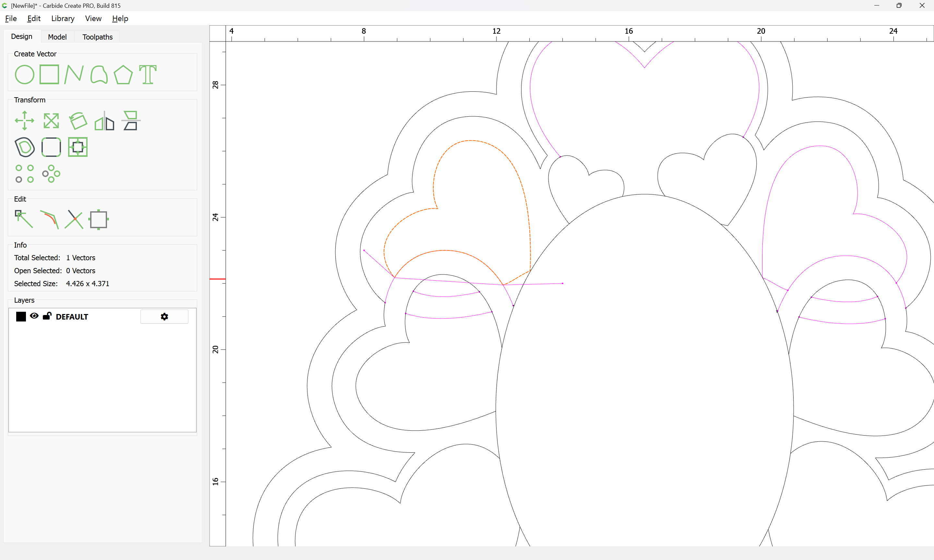Open the View menu
Screen dimensions: 934x560
[x=93, y=18]
